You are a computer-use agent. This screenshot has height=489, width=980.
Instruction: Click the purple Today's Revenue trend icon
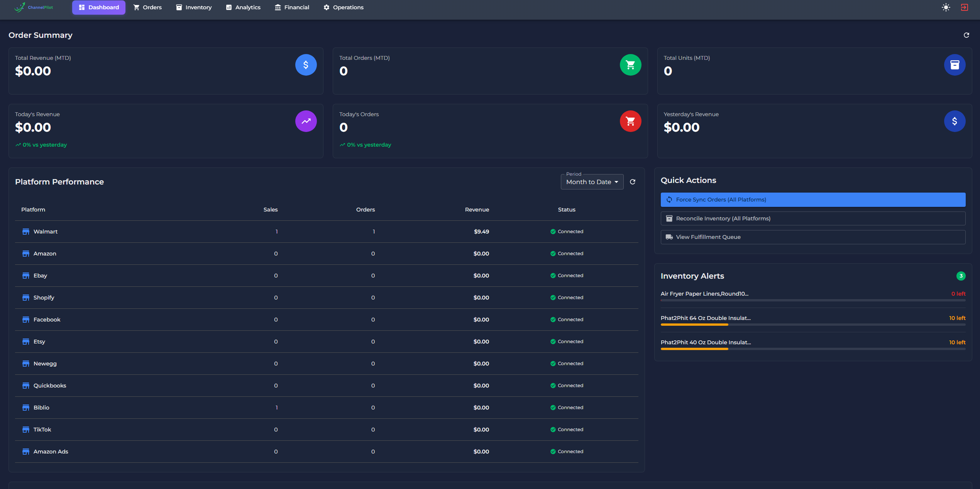306,121
